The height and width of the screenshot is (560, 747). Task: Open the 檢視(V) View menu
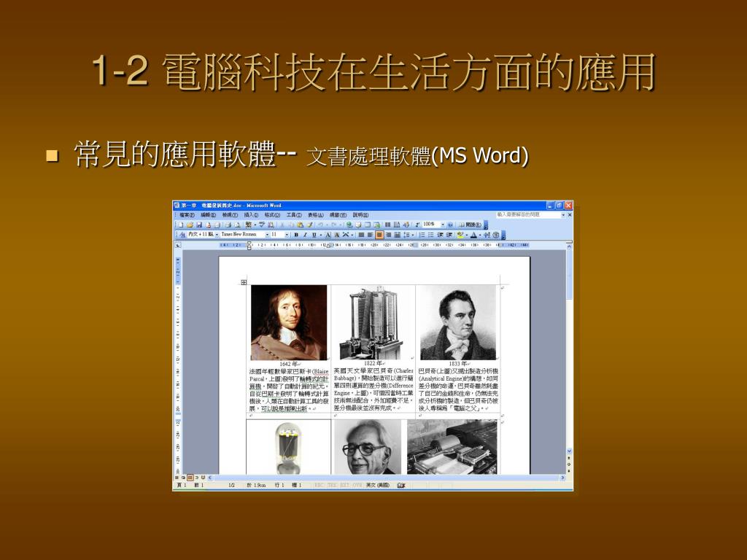(230, 215)
